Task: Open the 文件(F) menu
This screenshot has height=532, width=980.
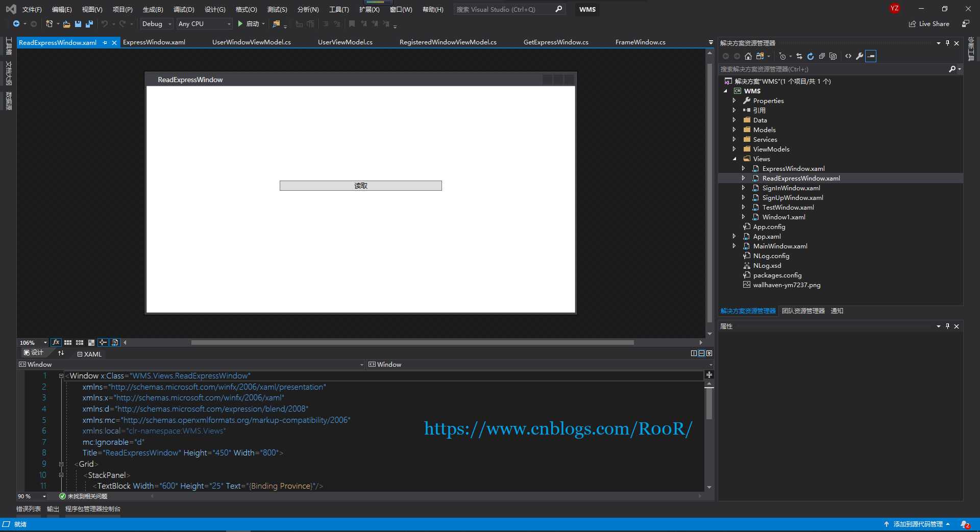Action: click(32, 9)
